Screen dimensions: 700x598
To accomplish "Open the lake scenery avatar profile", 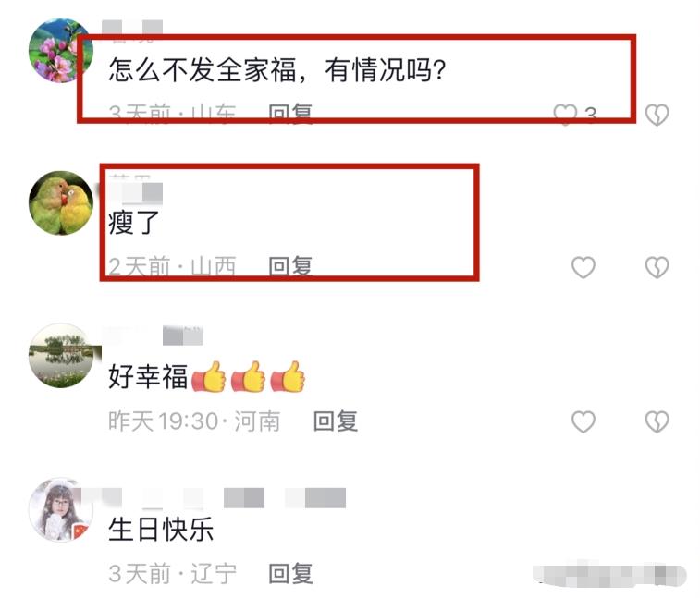I will click(62, 356).
